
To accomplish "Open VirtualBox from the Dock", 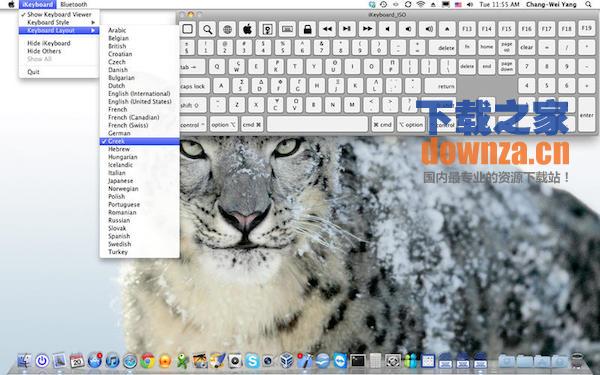I will [x=287, y=360].
